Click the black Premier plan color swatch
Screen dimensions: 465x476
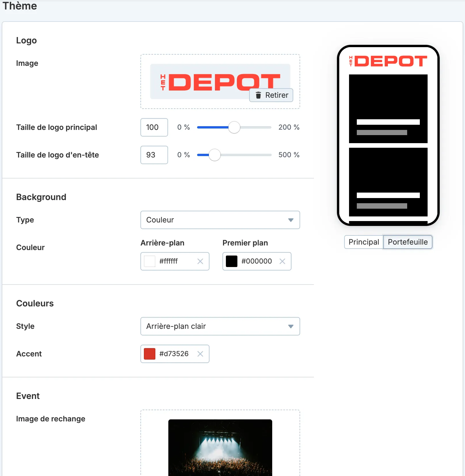point(232,261)
